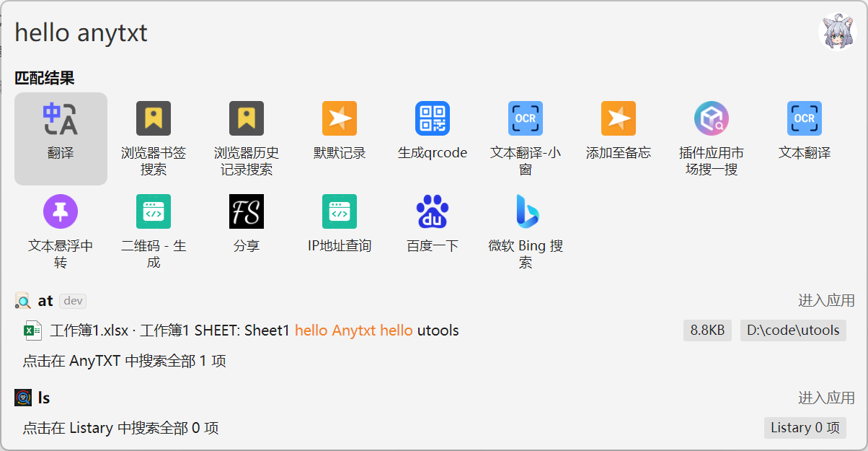The width and height of the screenshot is (868, 451).
Task: Click 点击在 AnyTXT 中搜索全部 1 项
Action: pos(125,361)
